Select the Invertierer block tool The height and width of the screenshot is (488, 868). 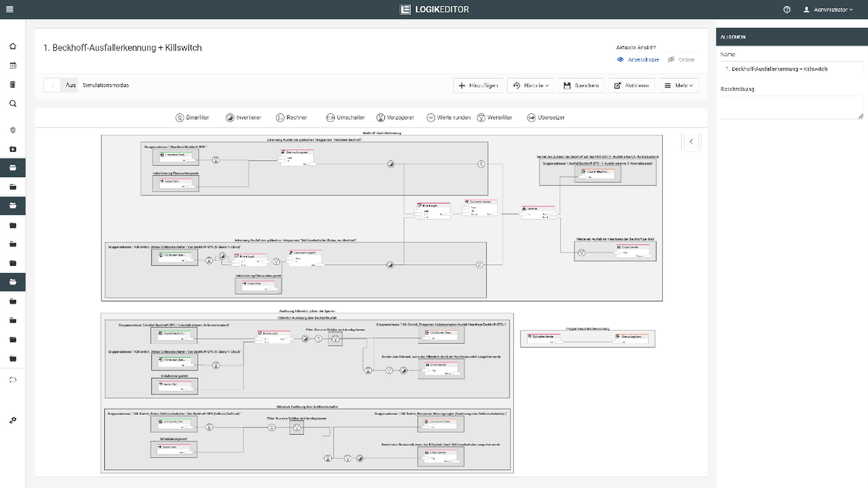pos(244,117)
